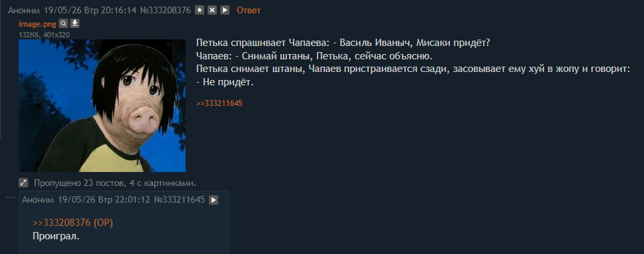Expand the 23 skipped posts with arrows icon
The height and width of the screenshot is (254, 644).
(23, 183)
